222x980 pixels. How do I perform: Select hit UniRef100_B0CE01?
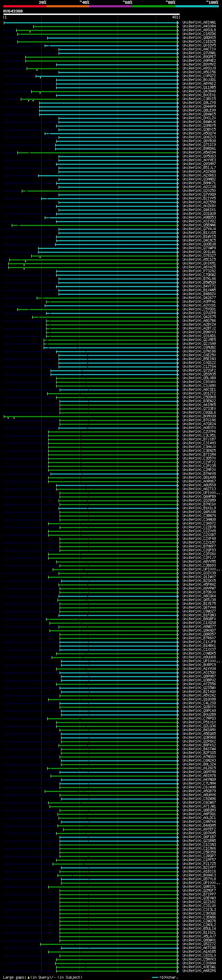pos(199,95)
